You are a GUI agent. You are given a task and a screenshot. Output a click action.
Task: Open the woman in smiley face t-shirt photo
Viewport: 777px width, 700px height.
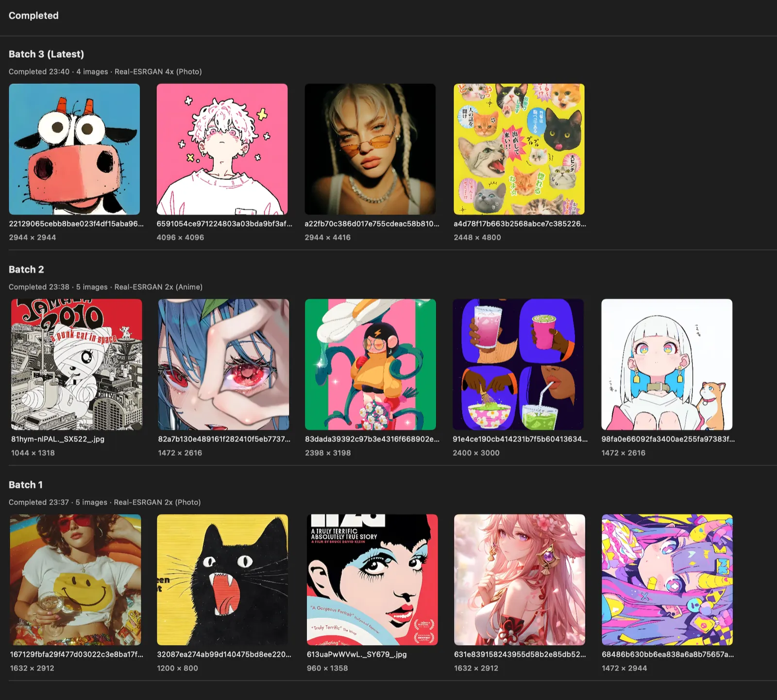tap(76, 580)
